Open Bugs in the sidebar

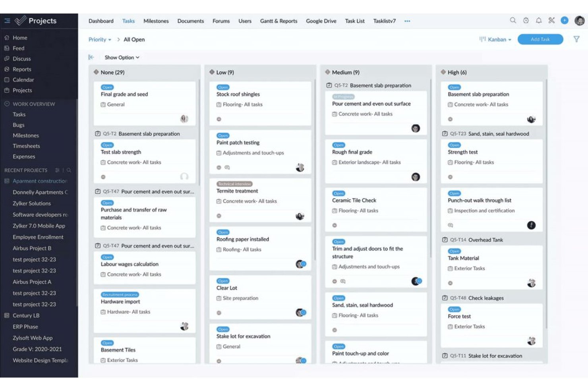[18, 125]
